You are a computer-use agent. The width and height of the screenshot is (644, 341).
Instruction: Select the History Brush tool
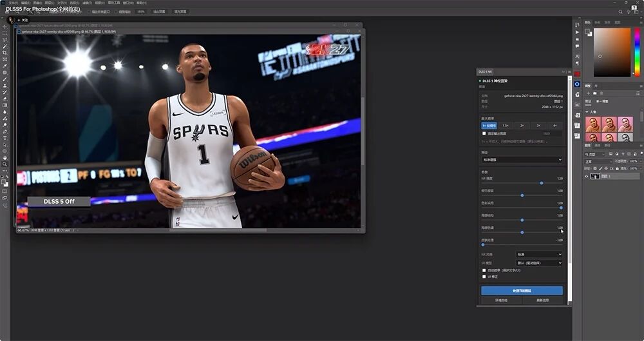click(x=5, y=92)
